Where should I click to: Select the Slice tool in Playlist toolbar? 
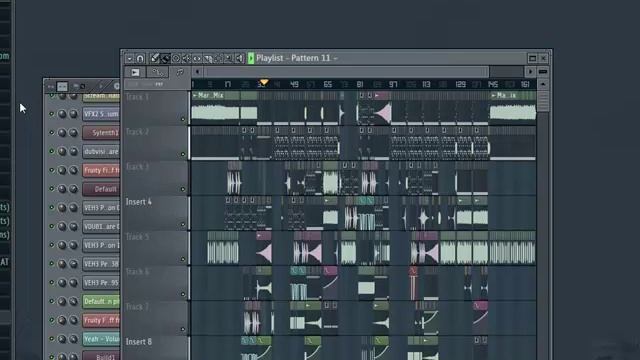[208, 59]
